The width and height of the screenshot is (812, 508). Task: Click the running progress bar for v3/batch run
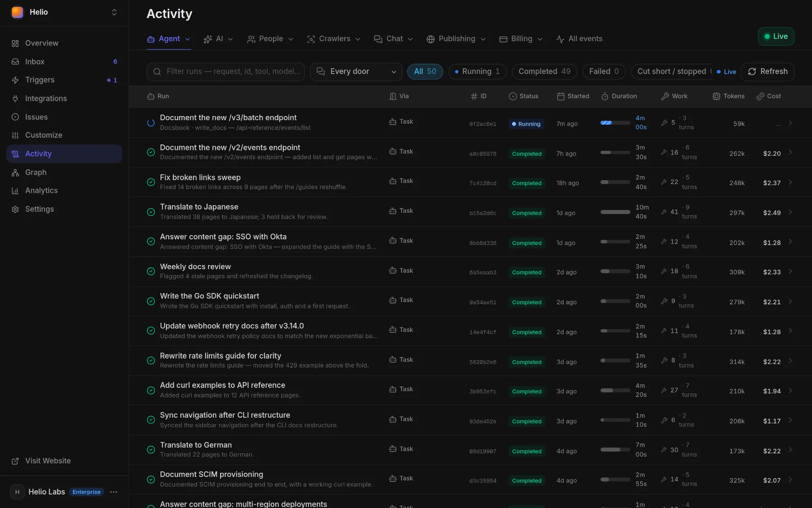coord(615,123)
